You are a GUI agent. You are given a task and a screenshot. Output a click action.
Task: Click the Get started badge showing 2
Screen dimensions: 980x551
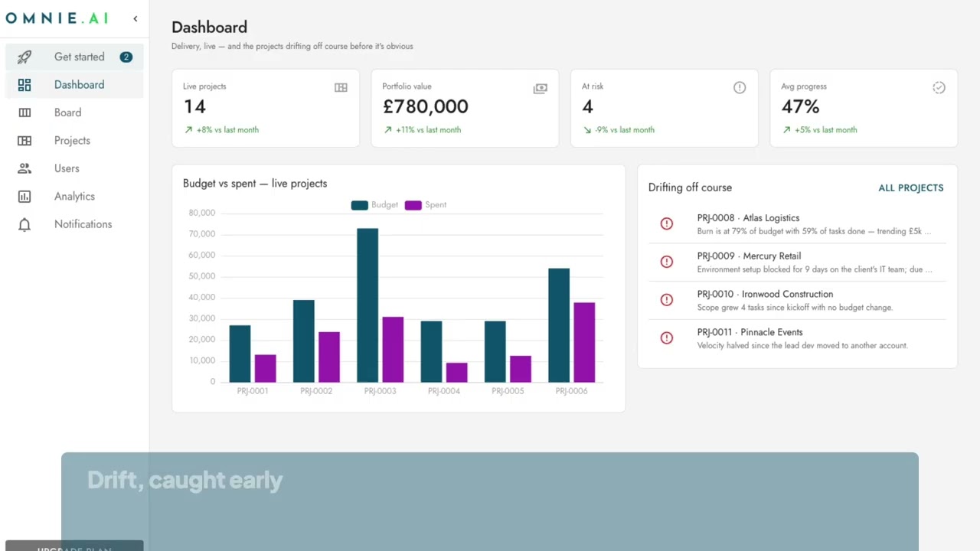(x=126, y=57)
